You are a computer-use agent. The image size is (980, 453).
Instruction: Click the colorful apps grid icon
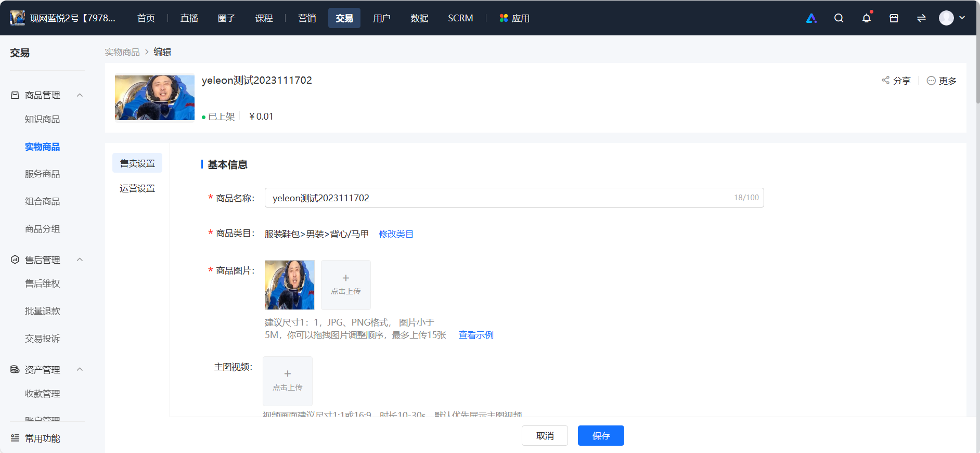pyautogui.click(x=504, y=18)
